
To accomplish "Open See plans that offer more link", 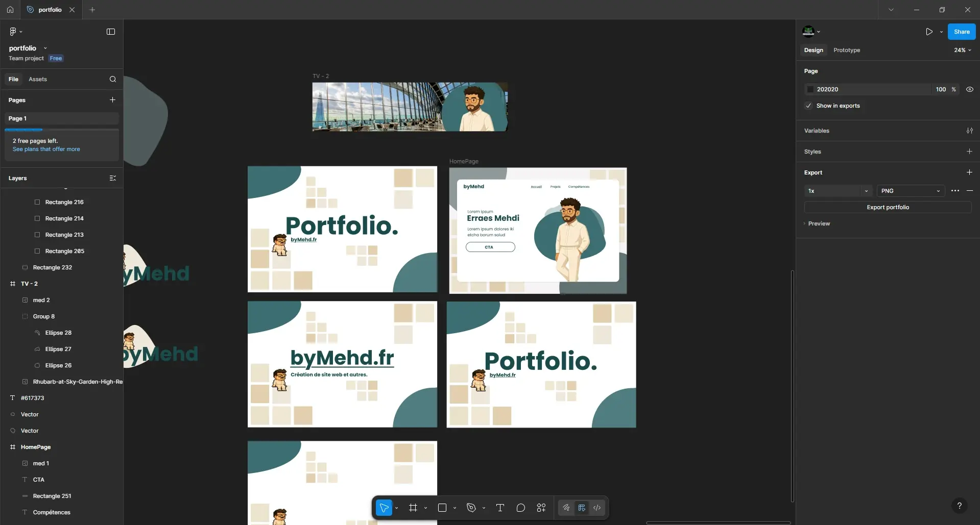I will click(46, 149).
